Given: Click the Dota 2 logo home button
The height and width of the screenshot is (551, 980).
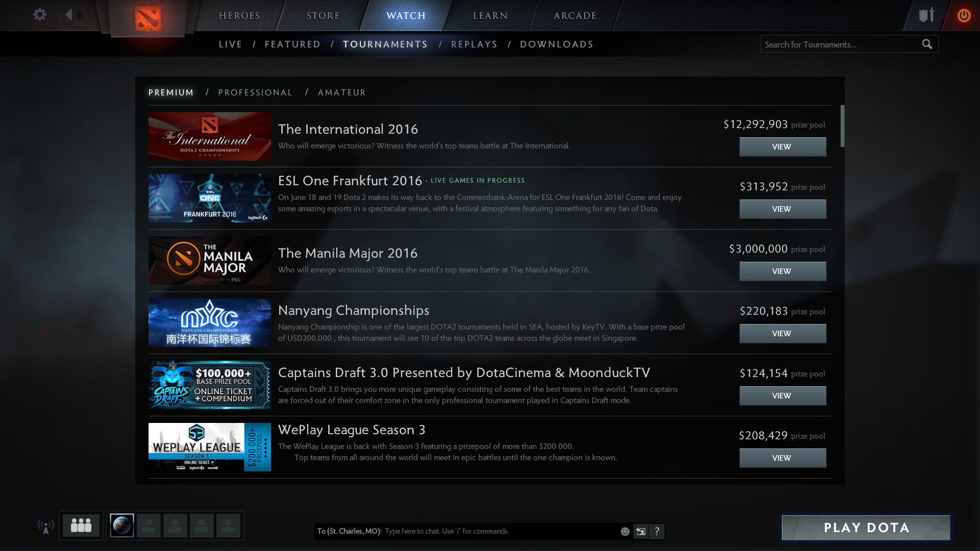Looking at the screenshot, I should (x=148, y=19).
